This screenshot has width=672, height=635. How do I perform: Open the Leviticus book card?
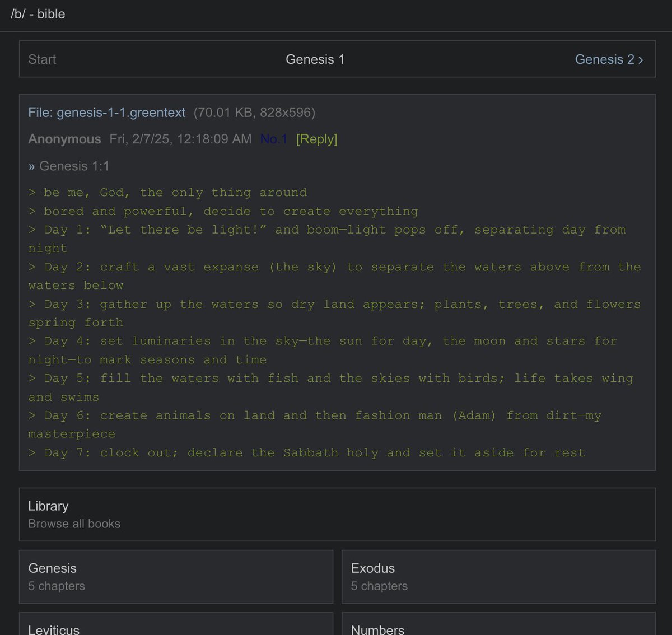(x=176, y=624)
